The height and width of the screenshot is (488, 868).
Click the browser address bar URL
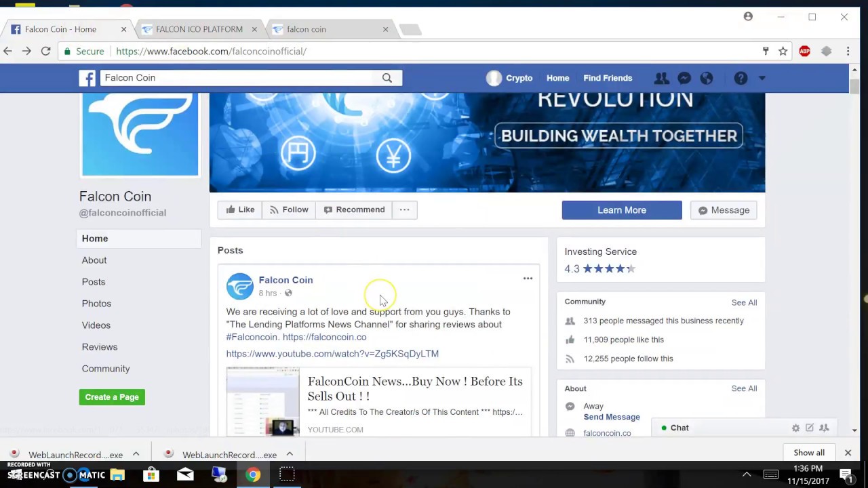[211, 51]
